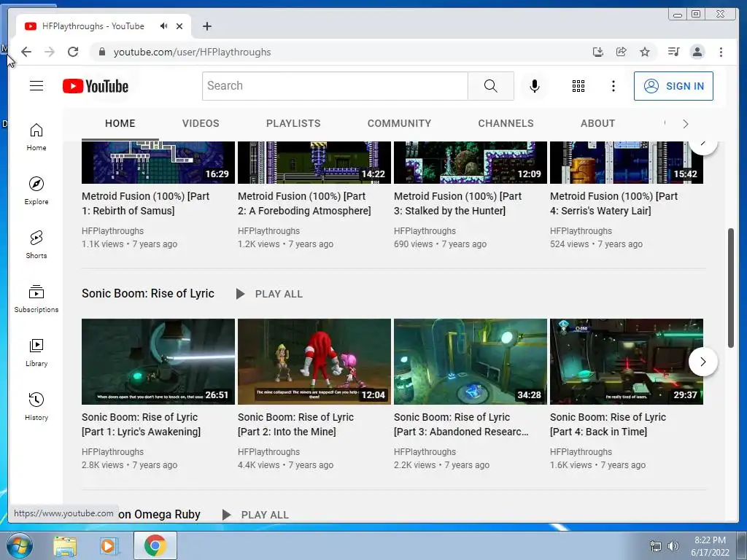The height and width of the screenshot is (560, 747).
Task: Click the share page icon in address bar
Action: coord(622,52)
